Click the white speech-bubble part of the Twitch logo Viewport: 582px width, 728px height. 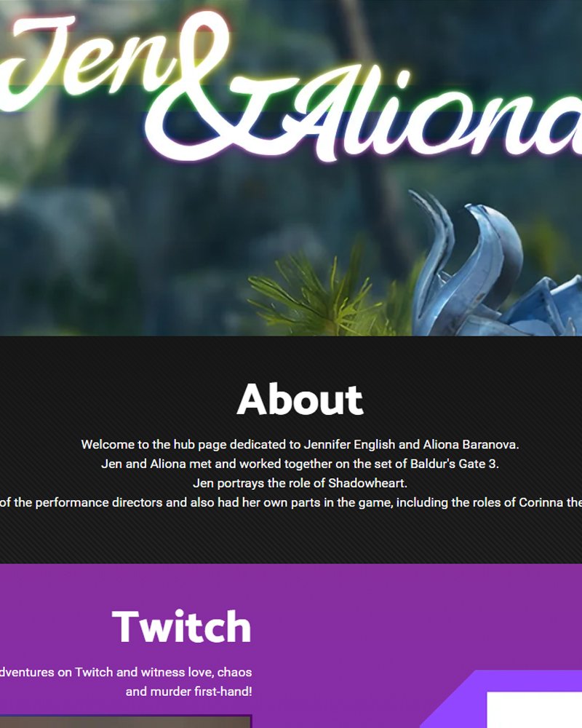(534, 710)
